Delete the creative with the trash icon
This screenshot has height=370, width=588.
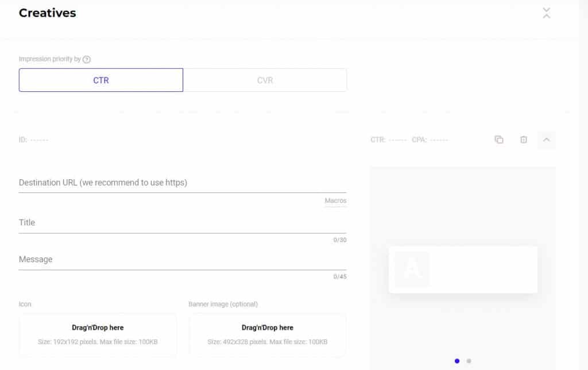(524, 140)
